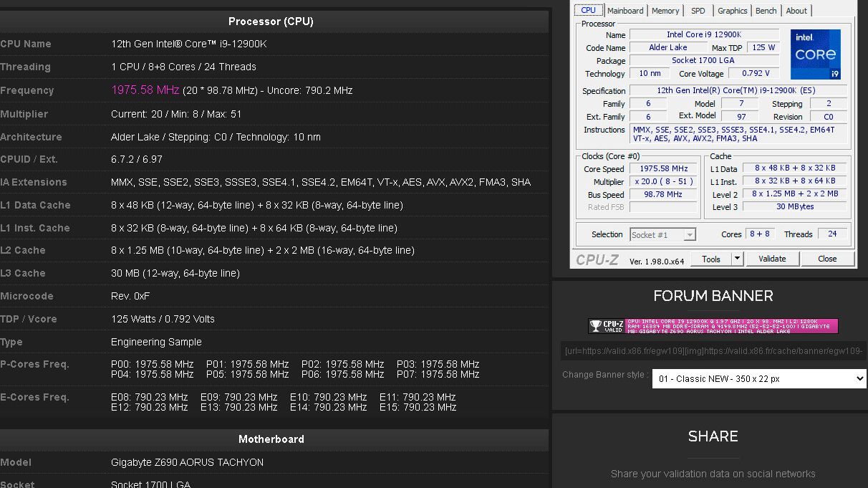Click the FORUM BANNER heading
Image resolution: width=868 pixels, height=488 pixels.
tap(713, 296)
